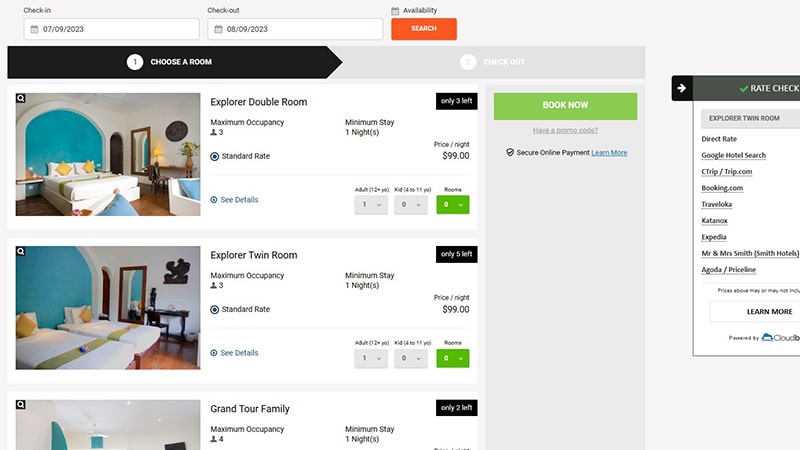Screen dimensions: 800x450
Task: Click magnifier icon on Explorer Twin Room photo
Action: tap(21, 251)
